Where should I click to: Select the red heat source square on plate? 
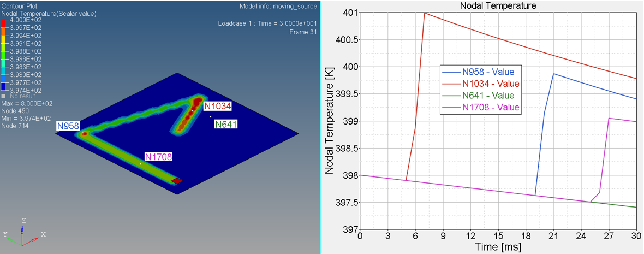(177, 181)
